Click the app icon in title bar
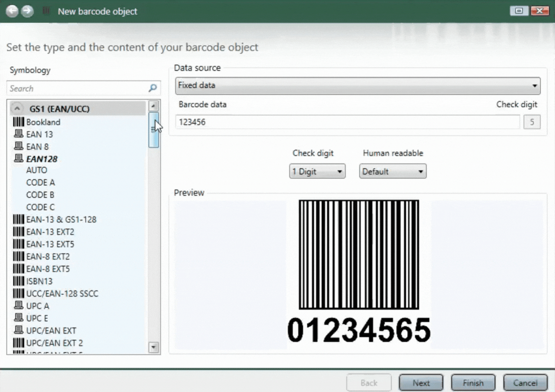 pyautogui.click(x=46, y=11)
